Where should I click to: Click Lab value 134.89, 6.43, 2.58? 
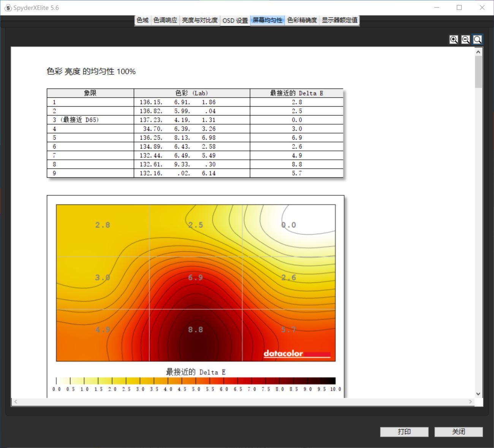coord(177,147)
